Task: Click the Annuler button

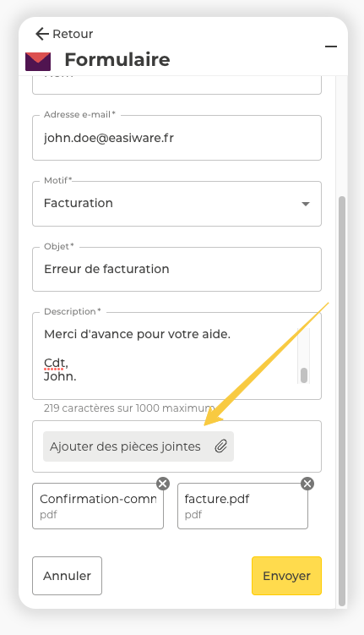Action: (x=67, y=576)
